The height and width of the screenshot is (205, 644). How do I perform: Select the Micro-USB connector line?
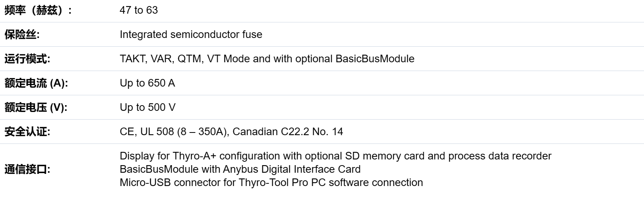271,183
